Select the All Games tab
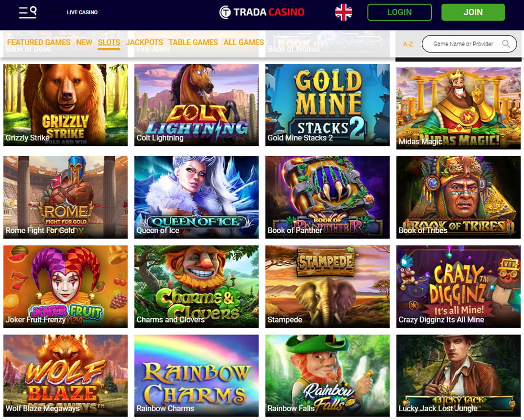The image size is (524, 420). (244, 42)
